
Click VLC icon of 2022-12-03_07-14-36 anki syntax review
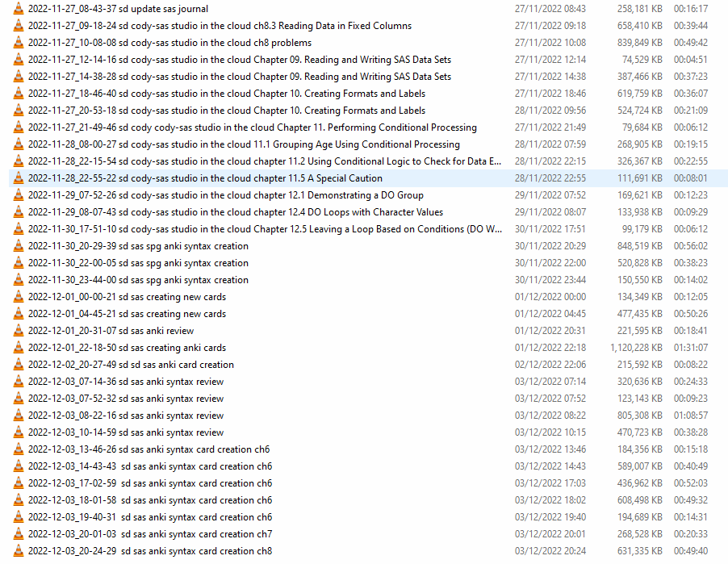[19, 382]
